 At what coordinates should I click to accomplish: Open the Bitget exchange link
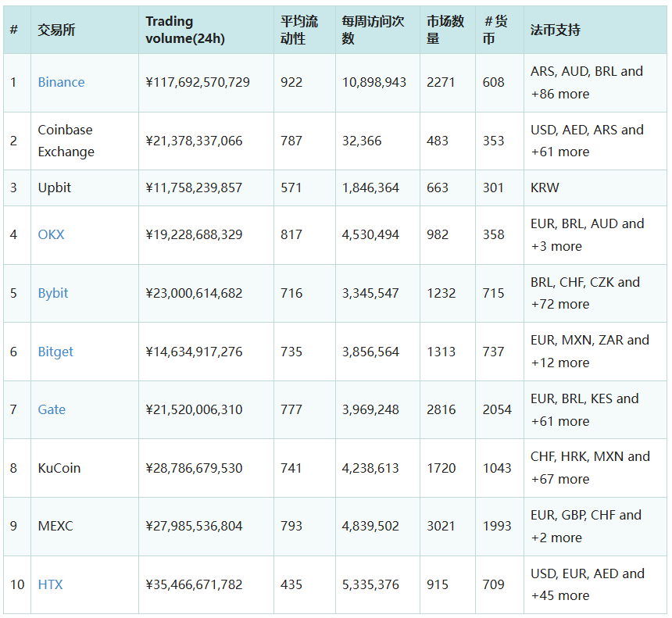coord(55,352)
